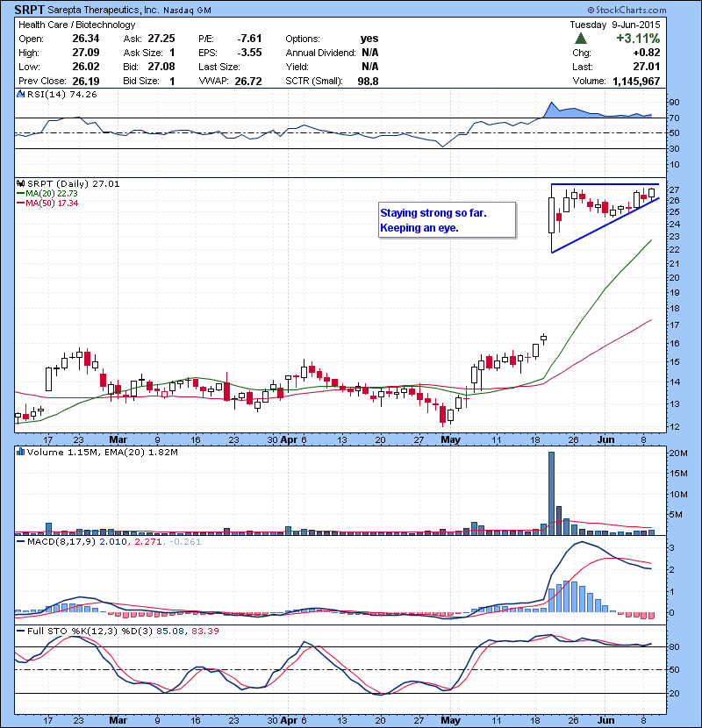Click the Volume value 1,145,967

point(636,81)
